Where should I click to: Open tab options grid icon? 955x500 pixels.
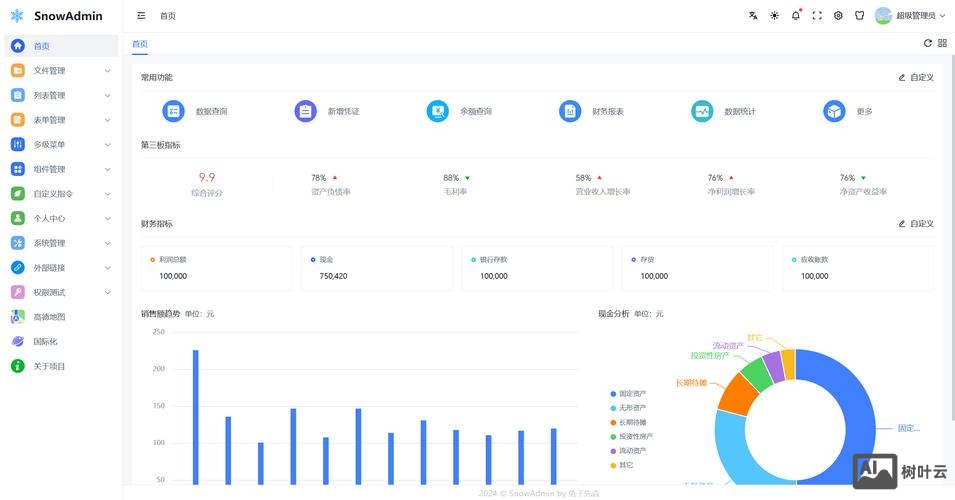[942, 43]
